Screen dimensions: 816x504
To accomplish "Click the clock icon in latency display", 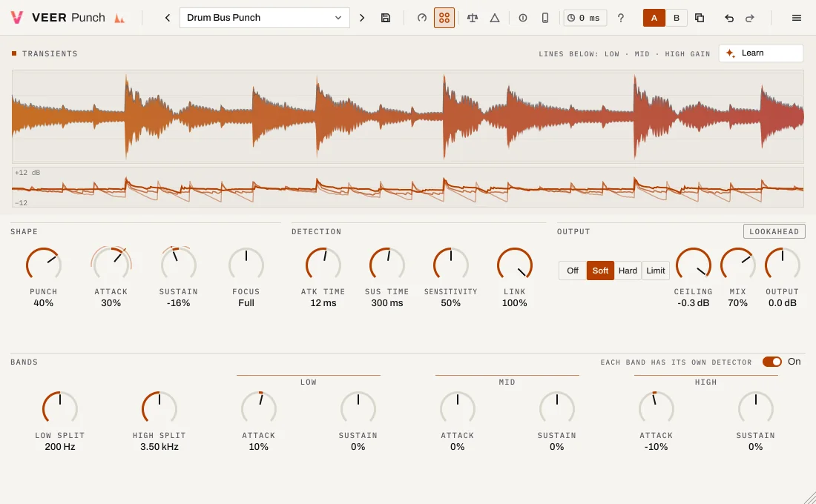I will pyautogui.click(x=571, y=18).
